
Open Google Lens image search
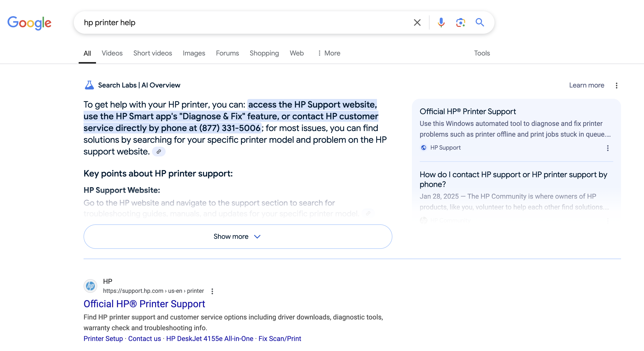point(461,22)
